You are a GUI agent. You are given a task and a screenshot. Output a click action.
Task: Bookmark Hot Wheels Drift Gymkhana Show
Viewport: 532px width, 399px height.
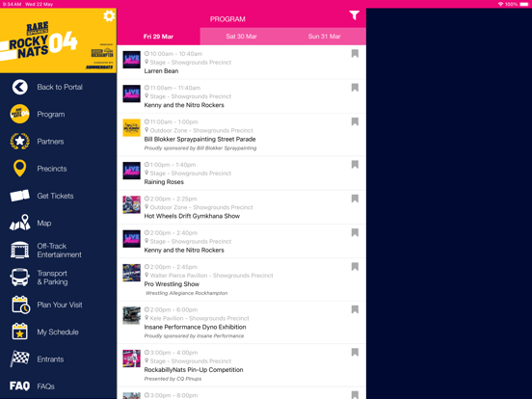point(355,199)
